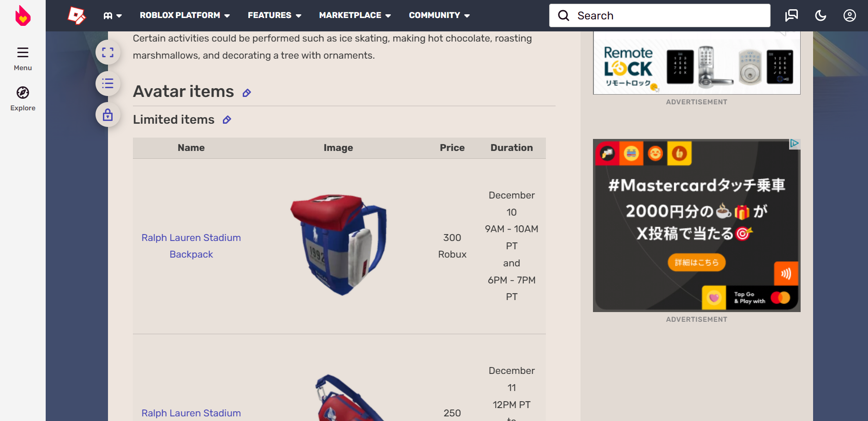Expand the Roblox Platform dropdown
Screen dimensions: 868x421
[x=185, y=15]
